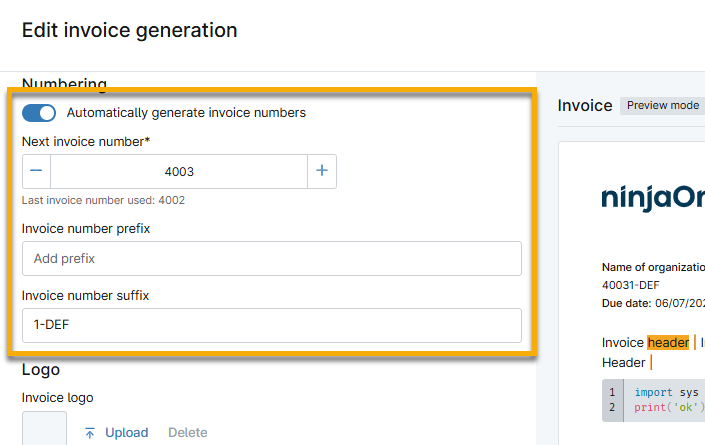This screenshot has width=705, height=445.
Task: Click the Automatically generate invoice numbers label
Action: tap(186, 113)
